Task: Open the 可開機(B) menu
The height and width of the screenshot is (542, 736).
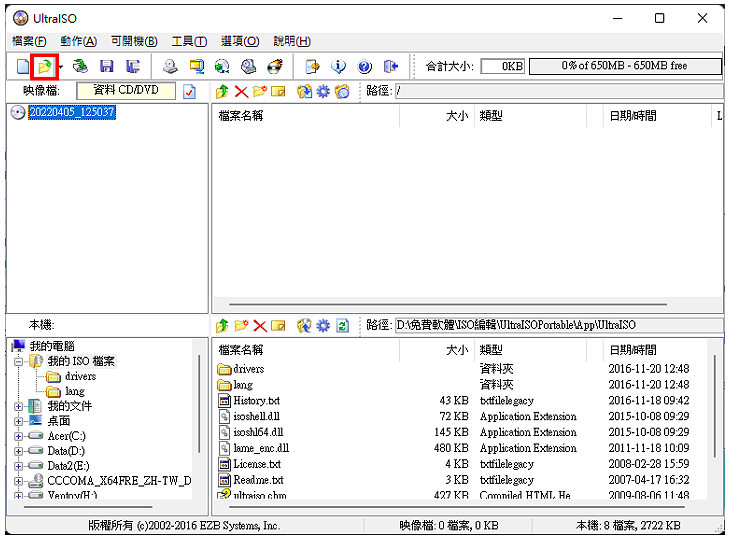Action: click(x=134, y=41)
